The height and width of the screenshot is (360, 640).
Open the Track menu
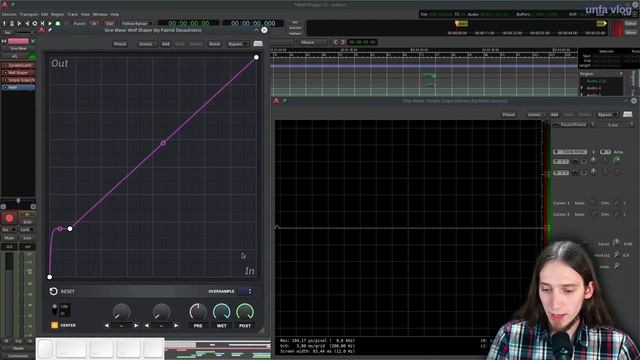coord(73,14)
